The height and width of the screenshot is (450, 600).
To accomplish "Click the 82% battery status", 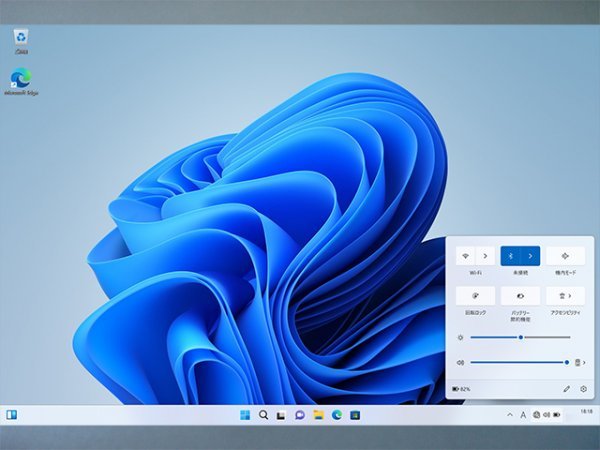I will click(461, 389).
